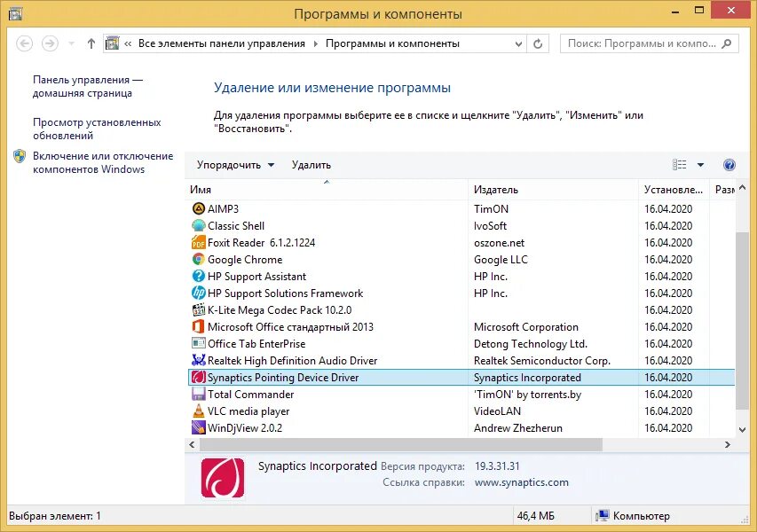Click the back navigation arrow
Screen dimensions: 757x532
[25, 44]
